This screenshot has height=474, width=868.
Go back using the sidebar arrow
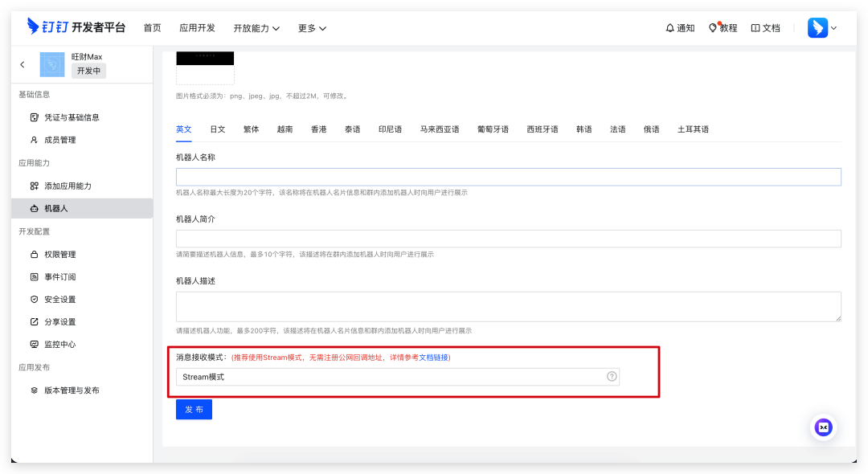pyautogui.click(x=23, y=64)
